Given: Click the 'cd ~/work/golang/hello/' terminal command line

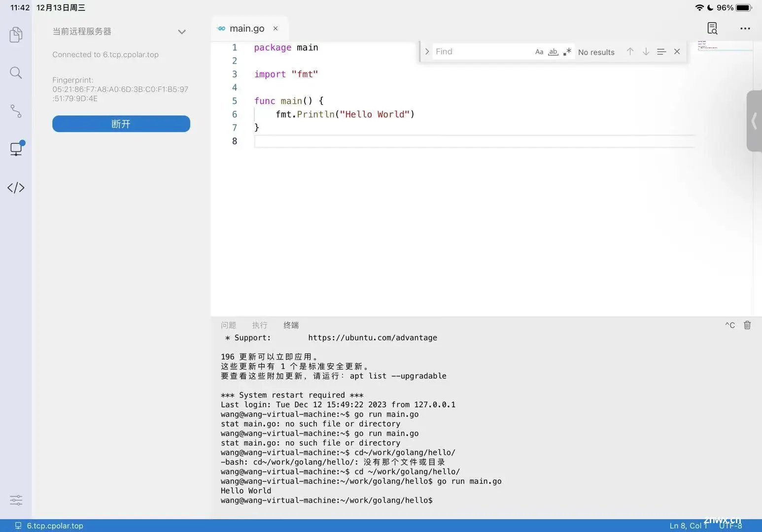Looking at the screenshot, I should (340, 472).
